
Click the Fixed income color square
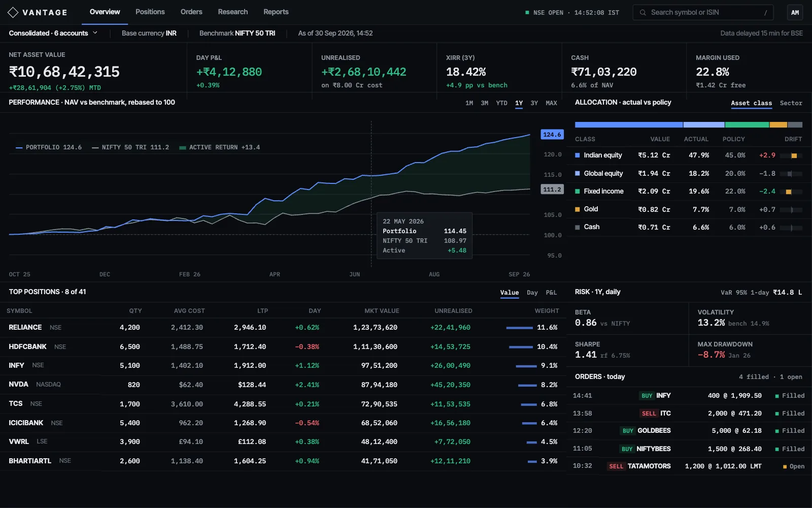coord(577,192)
